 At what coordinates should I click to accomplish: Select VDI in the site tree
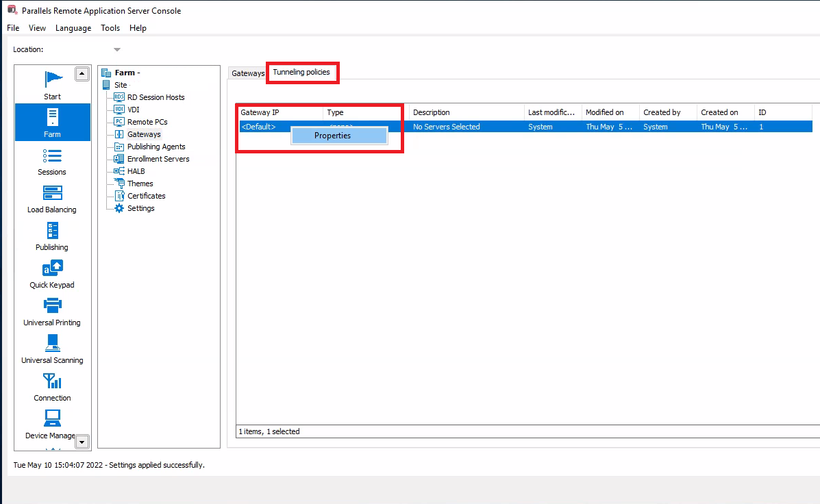click(x=133, y=110)
